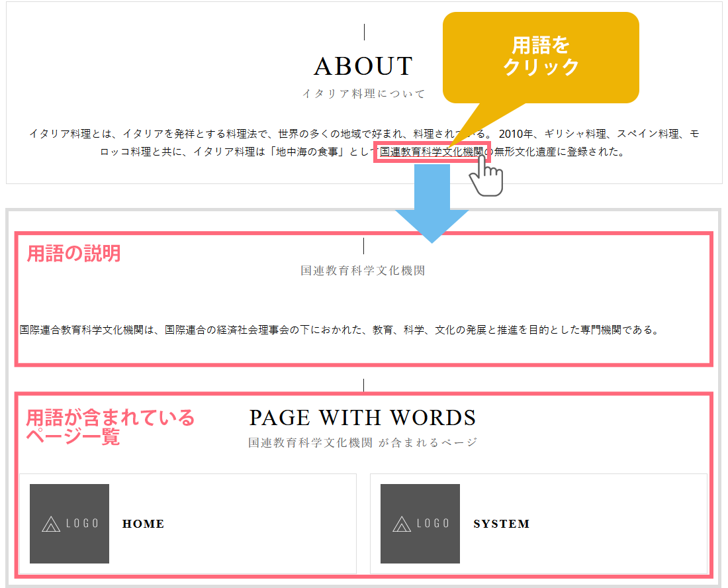Open the HOME page logo thumbnail
Screen dimensions: 728x588
pyautogui.click(x=69, y=524)
